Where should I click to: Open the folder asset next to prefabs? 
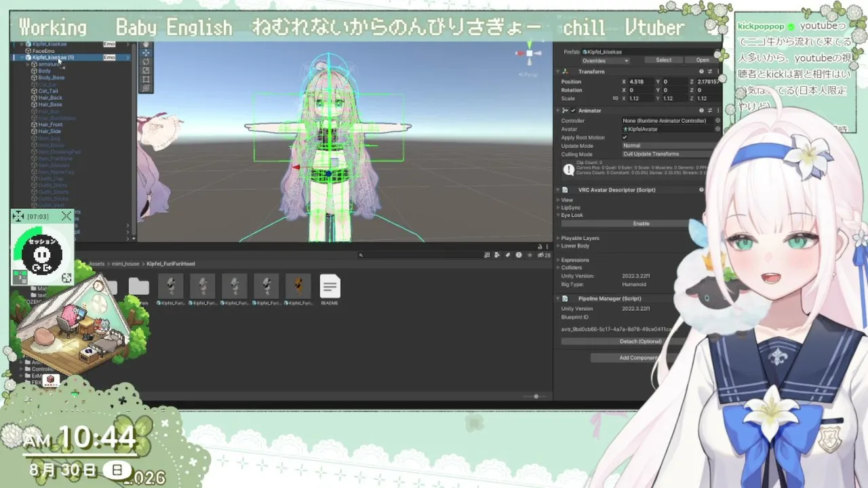pos(138,287)
